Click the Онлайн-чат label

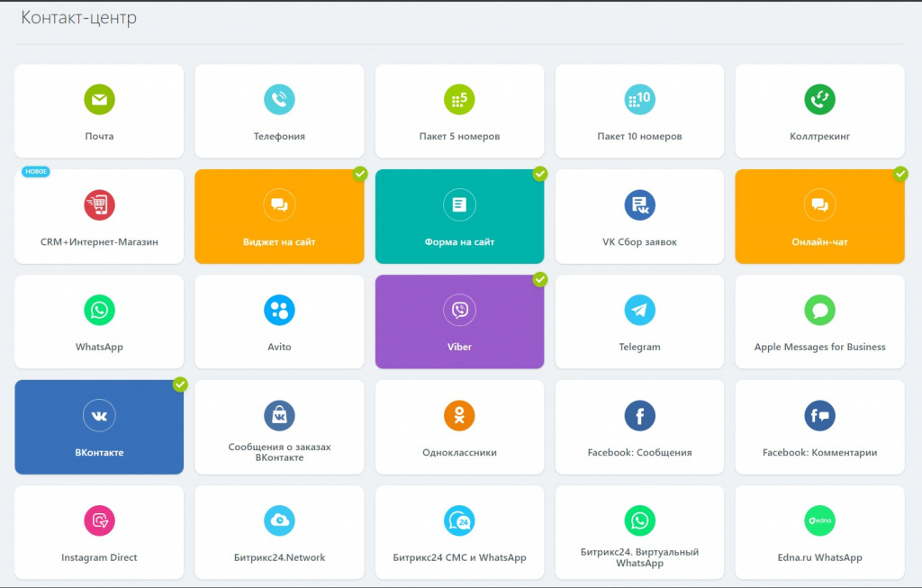(819, 241)
